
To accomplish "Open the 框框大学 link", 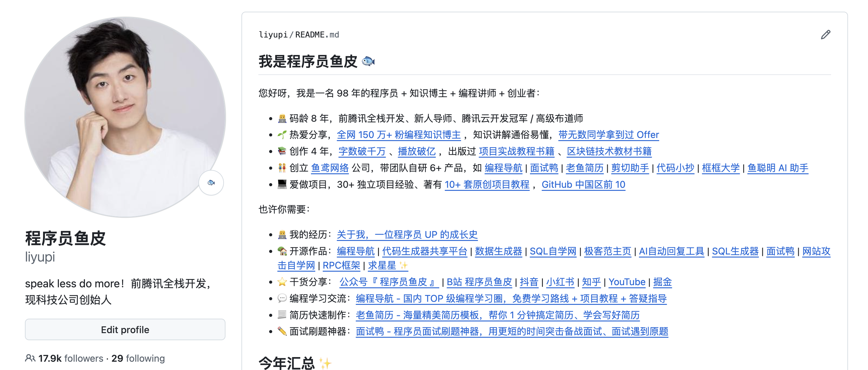I will (721, 168).
